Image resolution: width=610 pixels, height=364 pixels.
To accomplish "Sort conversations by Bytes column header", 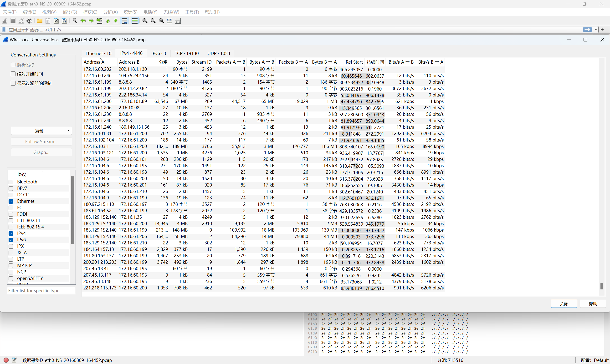I will coord(179,62).
